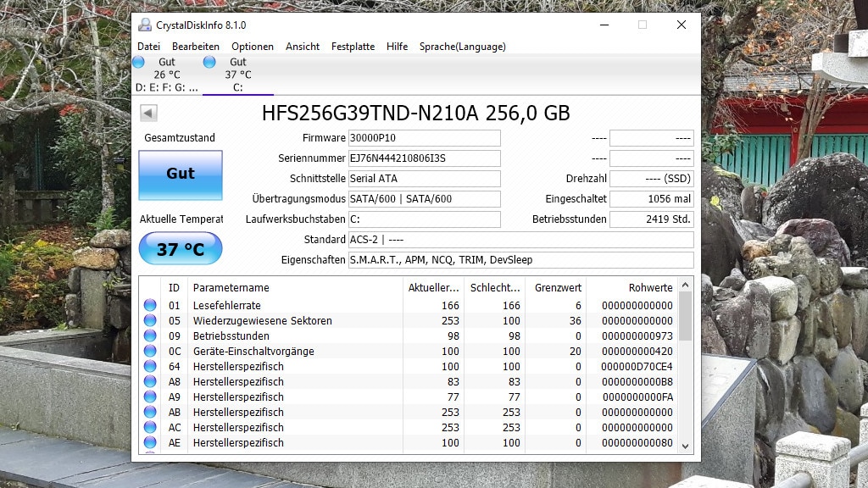Viewport: 868px width, 488px height.
Task: Click status circle of Betriebsstunden row 09
Action: pos(150,335)
